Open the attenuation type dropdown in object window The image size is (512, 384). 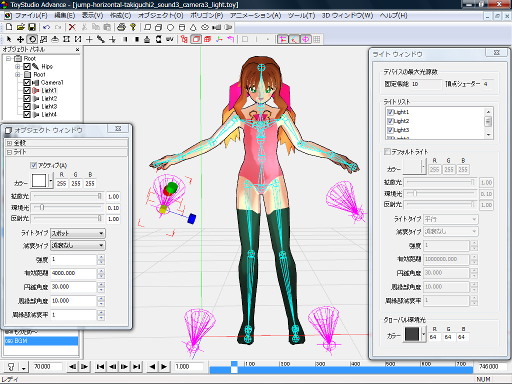78,246
